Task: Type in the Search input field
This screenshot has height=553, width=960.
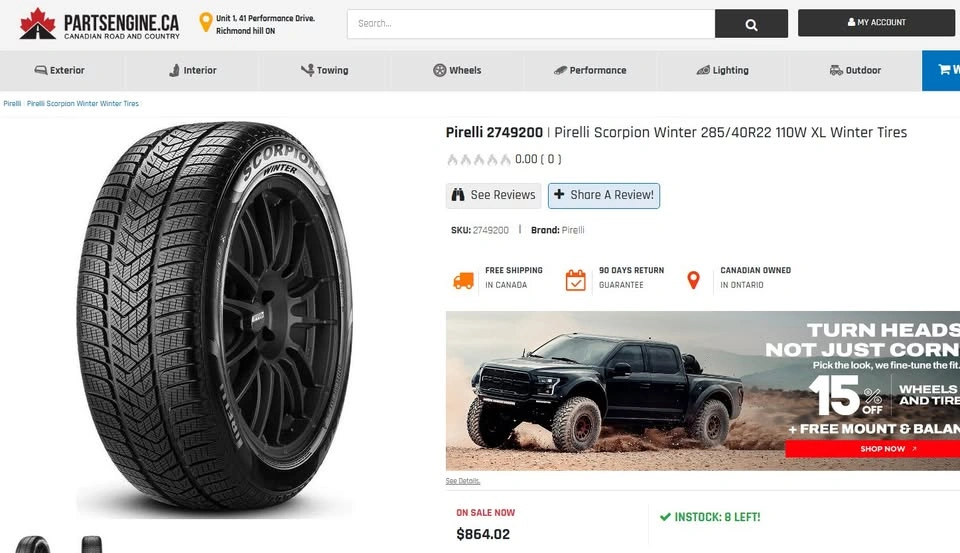Action: 531,23
